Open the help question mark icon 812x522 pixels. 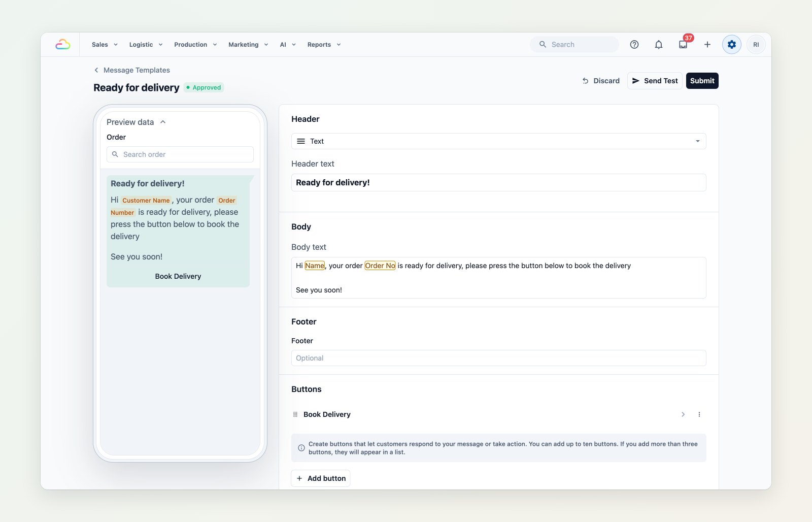click(x=634, y=45)
